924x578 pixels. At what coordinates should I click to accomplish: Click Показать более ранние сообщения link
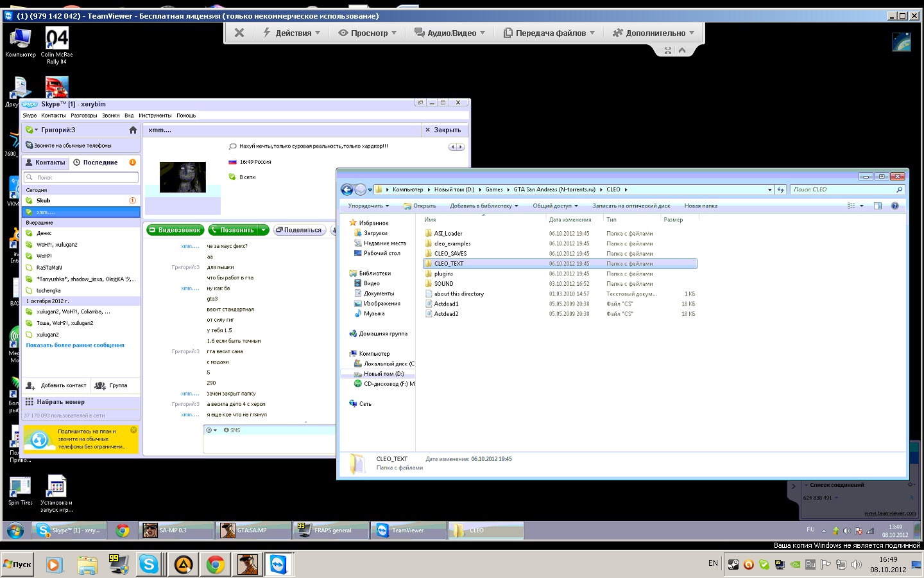(x=75, y=346)
